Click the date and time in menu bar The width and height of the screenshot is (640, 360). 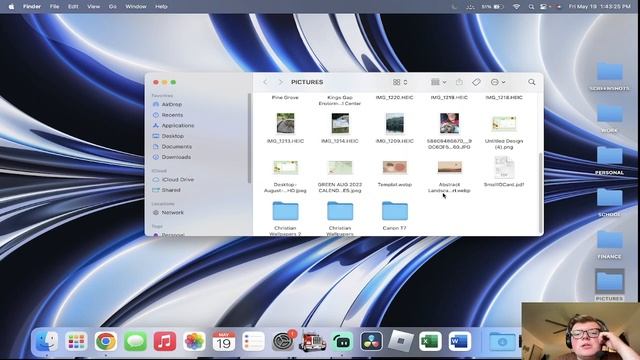(x=600, y=7)
